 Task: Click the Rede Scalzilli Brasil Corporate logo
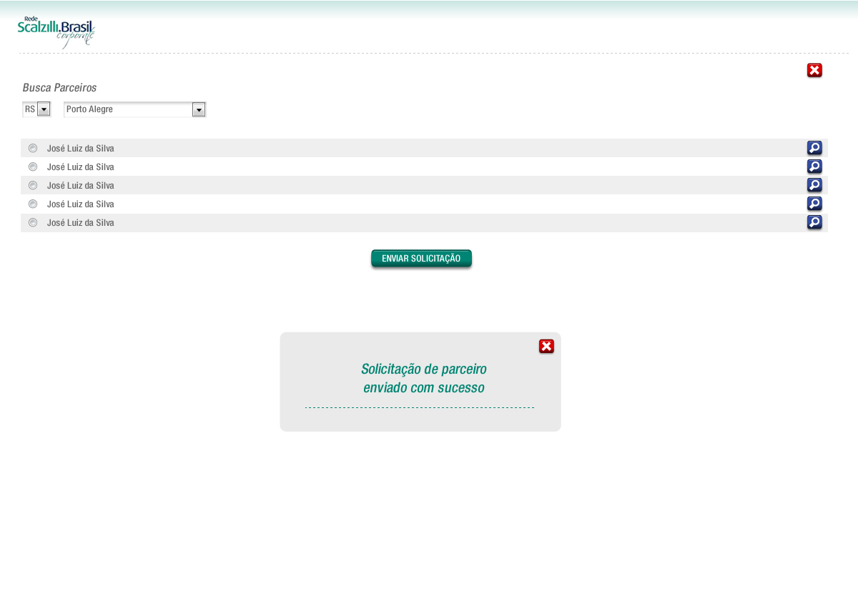click(x=56, y=32)
